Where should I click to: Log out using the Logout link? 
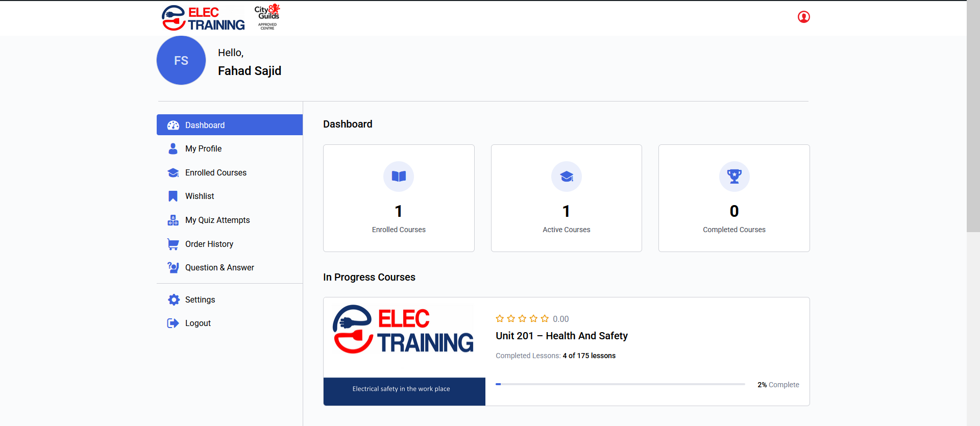click(198, 323)
